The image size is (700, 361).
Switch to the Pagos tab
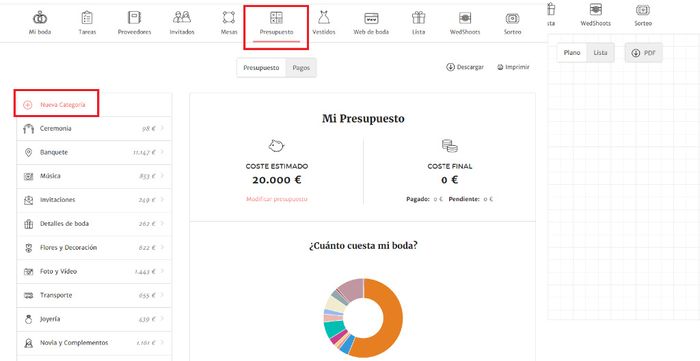point(301,68)
